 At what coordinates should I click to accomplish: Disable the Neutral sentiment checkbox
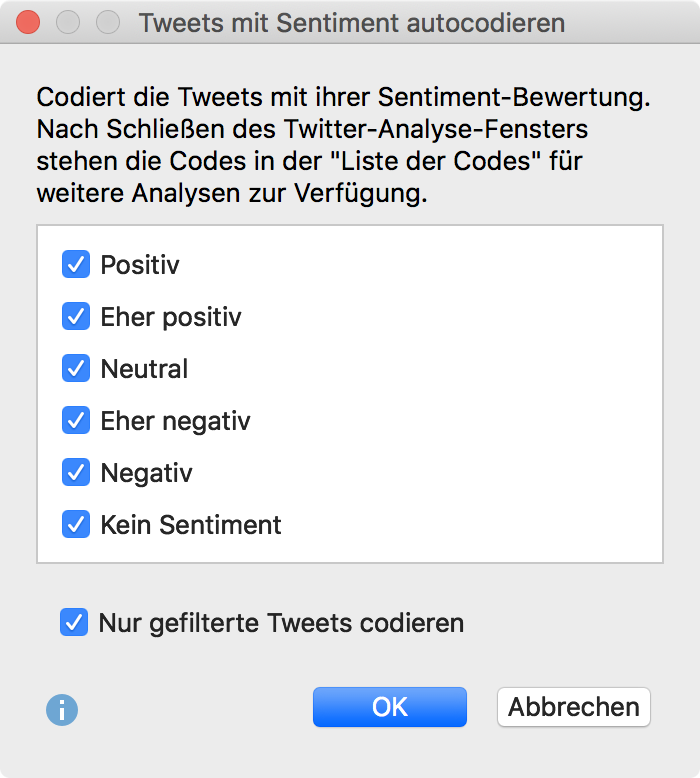tap(76, 369)
